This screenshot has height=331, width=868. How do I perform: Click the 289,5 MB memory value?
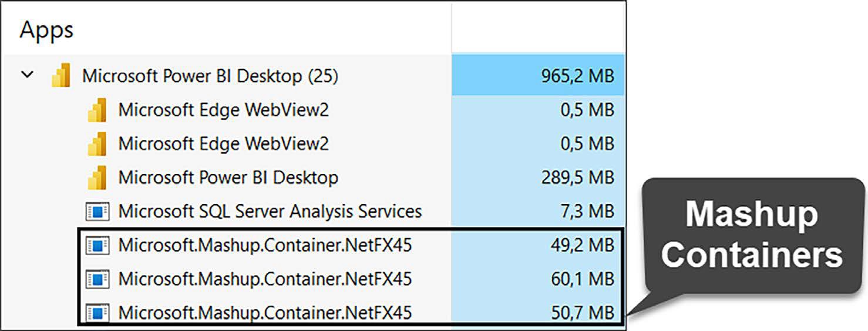pos(577,178)
